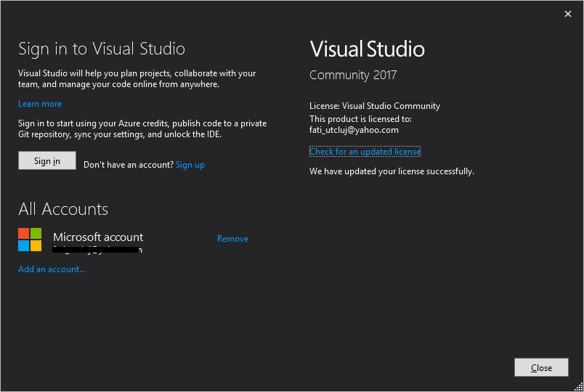584x392 pixels.
Task: Click the licensed email fati_utcluj@yahoo.com
Action: pyautogui.click(x=354, y=130)
